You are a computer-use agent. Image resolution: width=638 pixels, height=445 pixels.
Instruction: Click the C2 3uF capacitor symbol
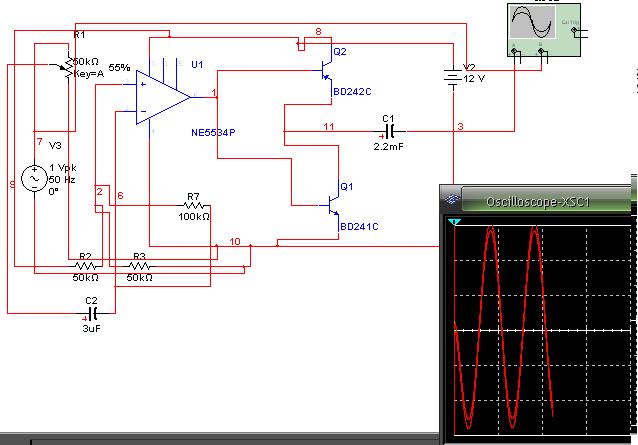coord(92,313)
